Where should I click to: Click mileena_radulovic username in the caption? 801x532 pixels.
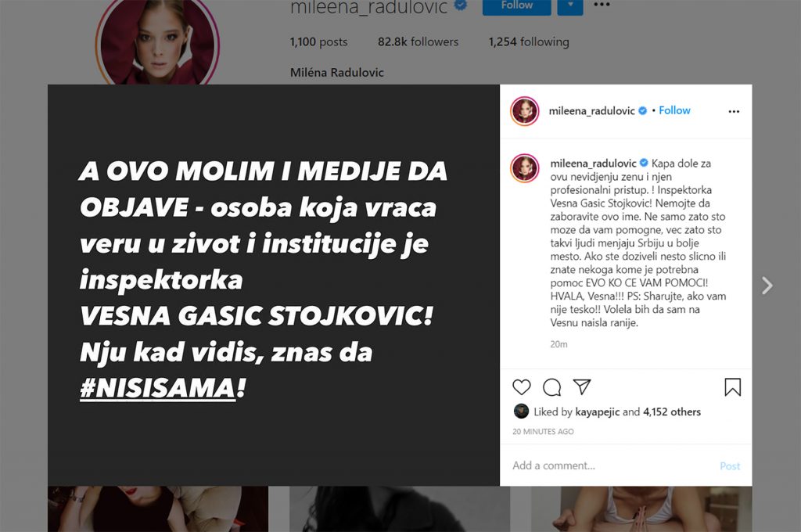click(593, 164)
